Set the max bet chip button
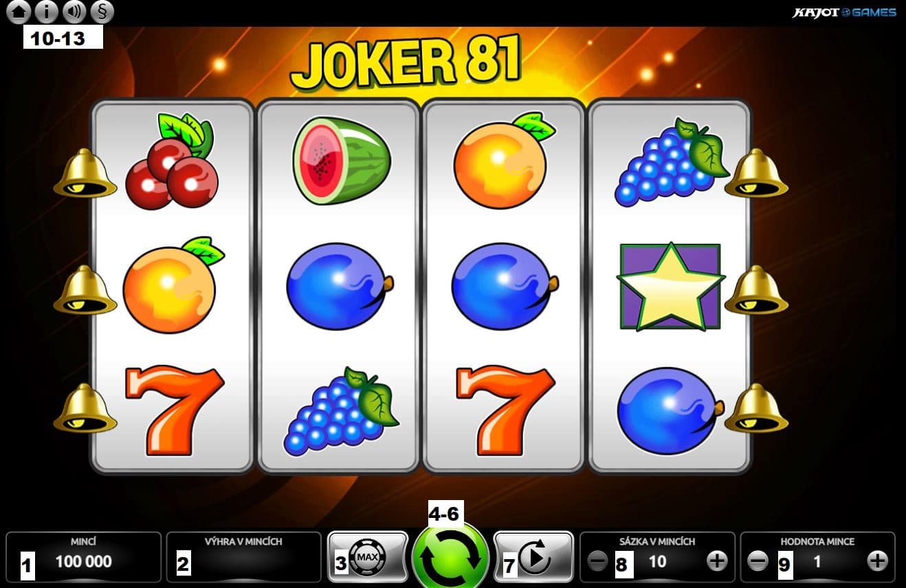This screenshot has height=588, width=906. point(368,556)
